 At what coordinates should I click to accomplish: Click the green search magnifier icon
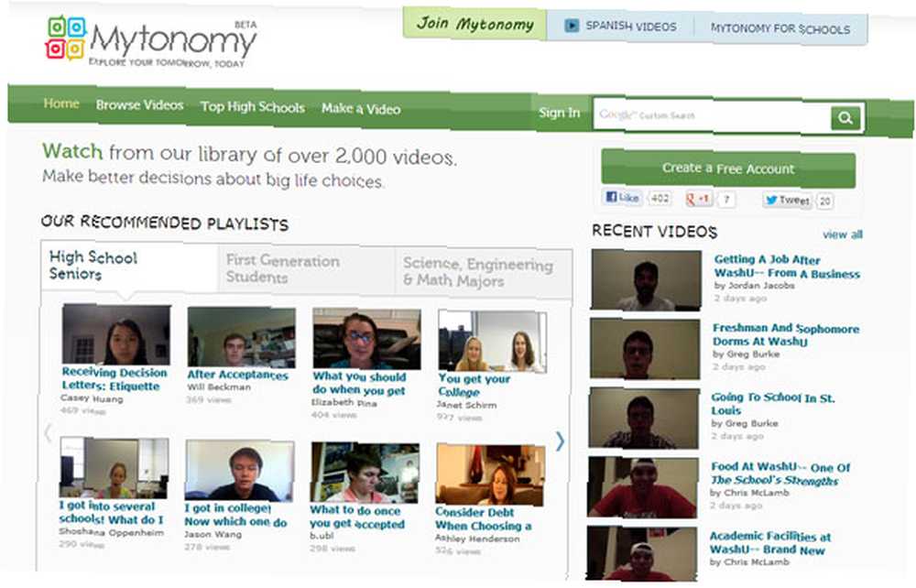pos(845,118)
